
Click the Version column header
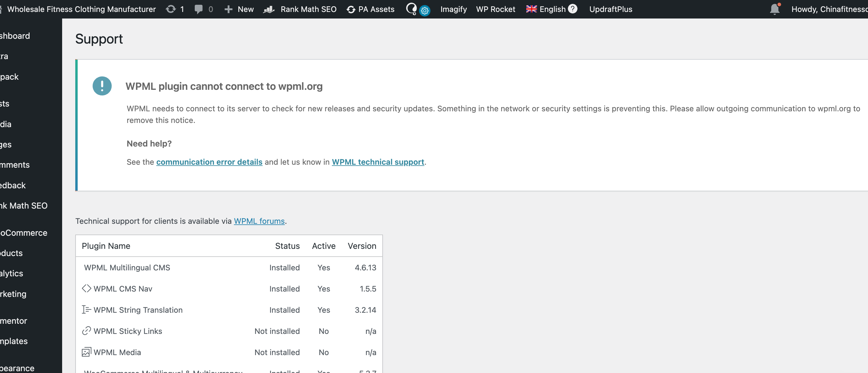(x=362, y=246)
